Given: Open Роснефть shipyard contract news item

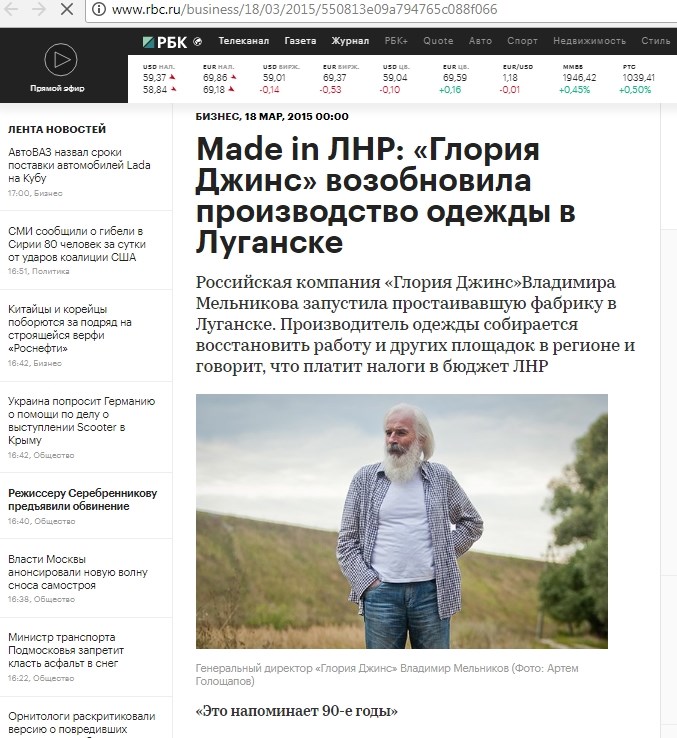Looking at the screenshot, I should pyautogui.click(x=70, y=329).
